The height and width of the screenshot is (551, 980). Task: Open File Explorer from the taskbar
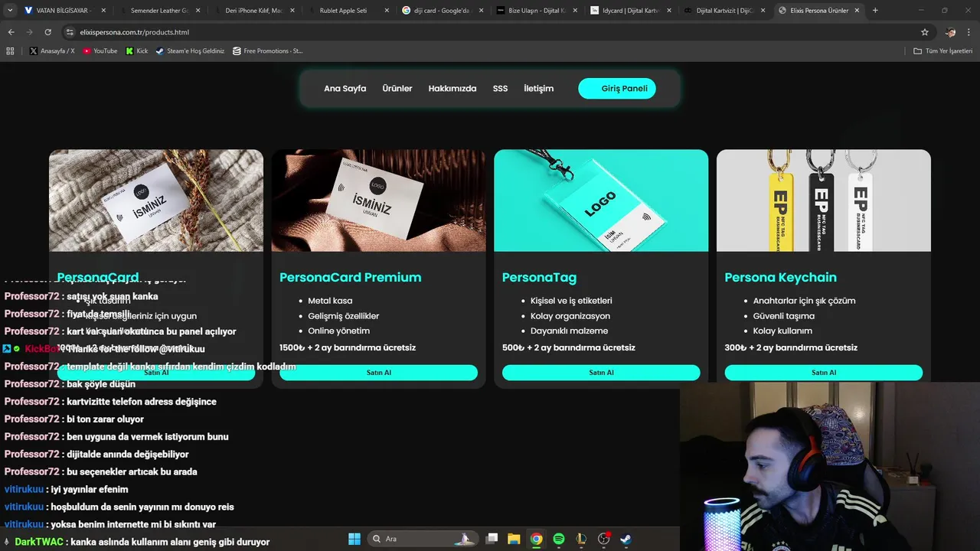click(514, 539)
